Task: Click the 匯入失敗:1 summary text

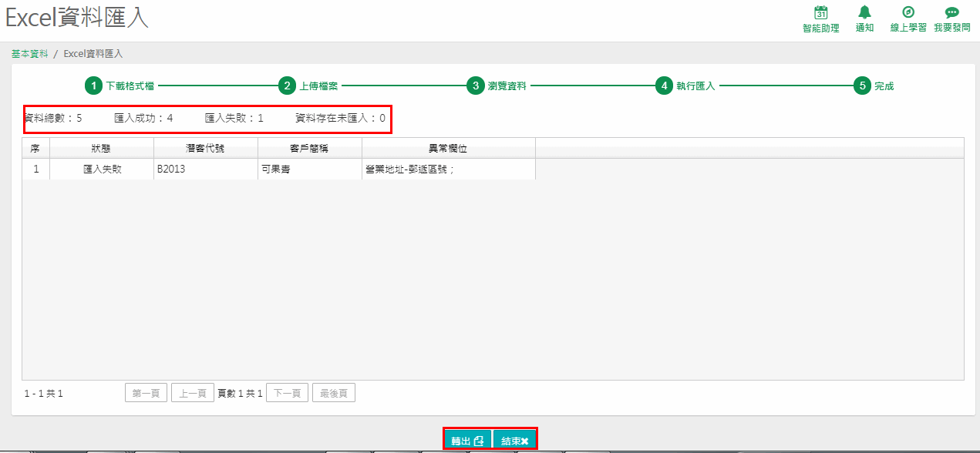Action: 234,118
